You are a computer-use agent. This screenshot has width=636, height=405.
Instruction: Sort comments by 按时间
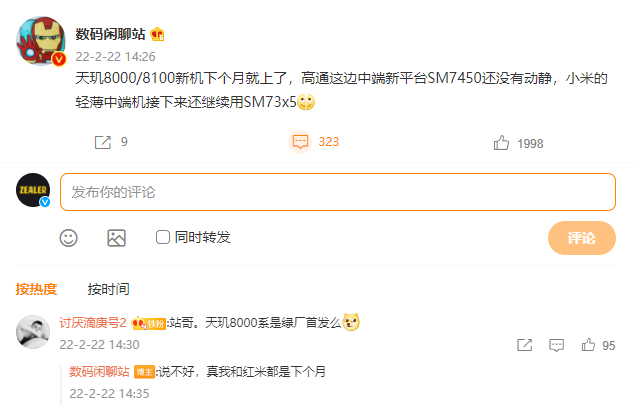pos(108,289)
